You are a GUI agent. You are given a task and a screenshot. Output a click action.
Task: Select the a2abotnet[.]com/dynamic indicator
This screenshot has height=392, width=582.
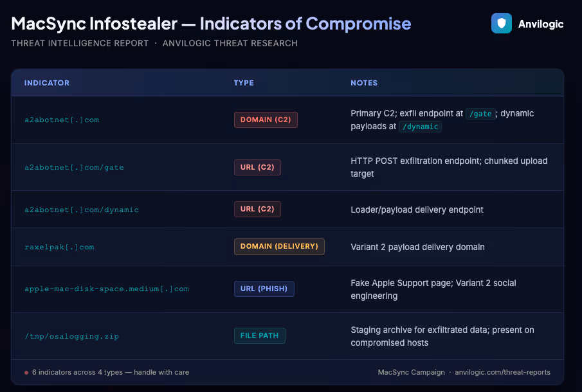click(81, 209)
